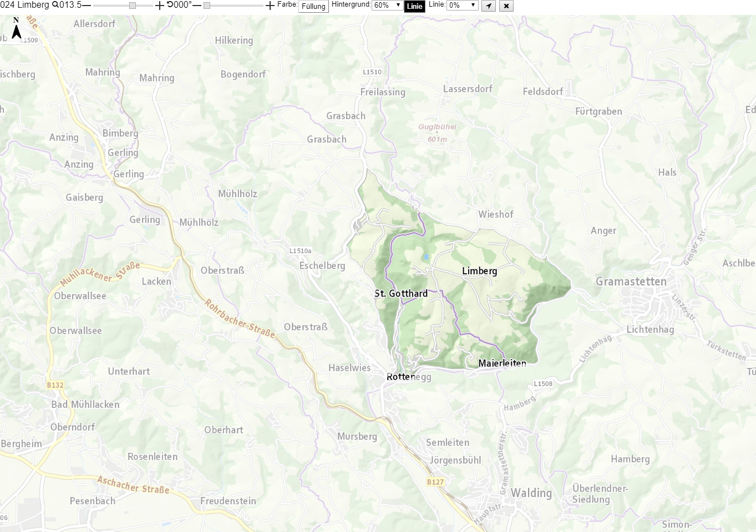Click the Maierleiten map label
Screen dimensions: 756x532
[x=503, y=363]
